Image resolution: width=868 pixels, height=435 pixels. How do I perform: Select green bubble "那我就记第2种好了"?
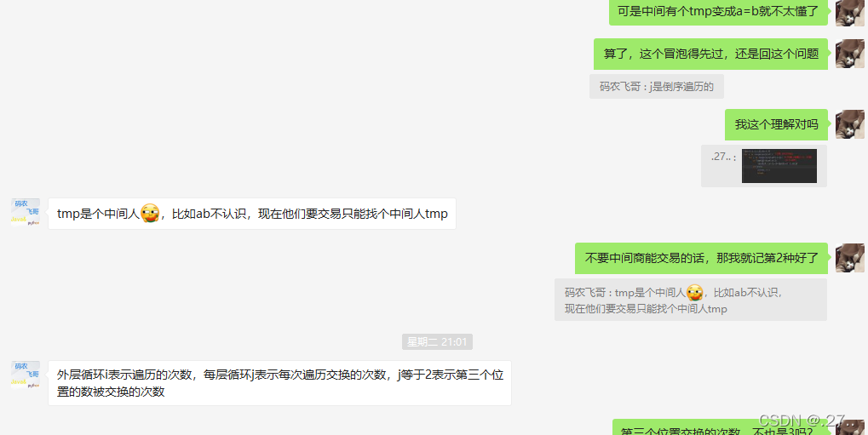tap(701, 258)
